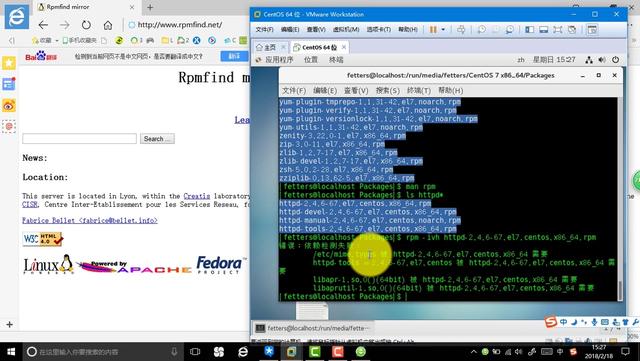Pause the virtual machine
Screen dimensions: 640x361
coord(433,29)
